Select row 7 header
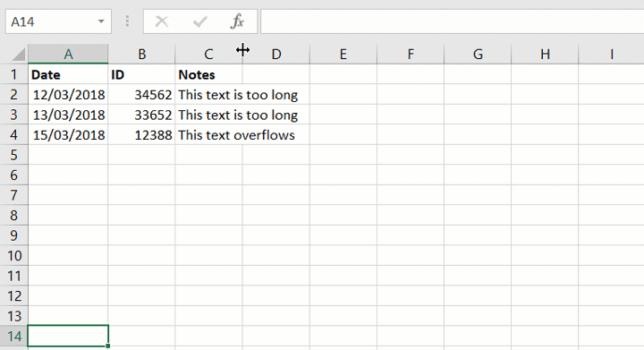The image size is (644, 350). pyautogui.click(x=14, y=195)
